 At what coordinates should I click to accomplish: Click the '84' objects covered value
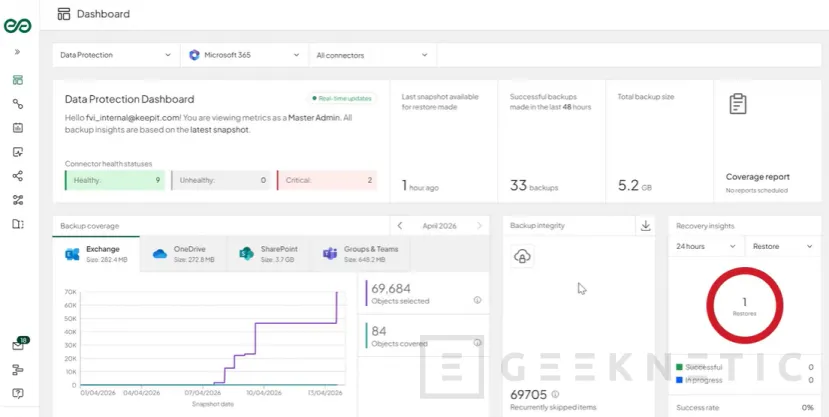(x=379, y=331)
